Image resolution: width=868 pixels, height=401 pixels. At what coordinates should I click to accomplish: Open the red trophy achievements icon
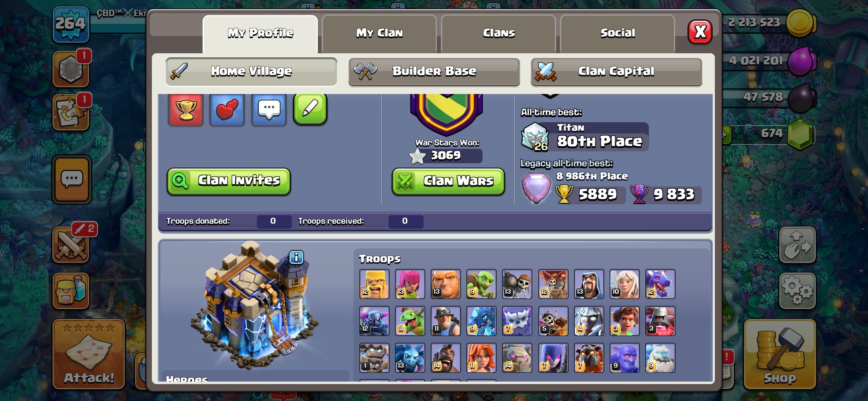pyautogui.click(x=186, y=110)
